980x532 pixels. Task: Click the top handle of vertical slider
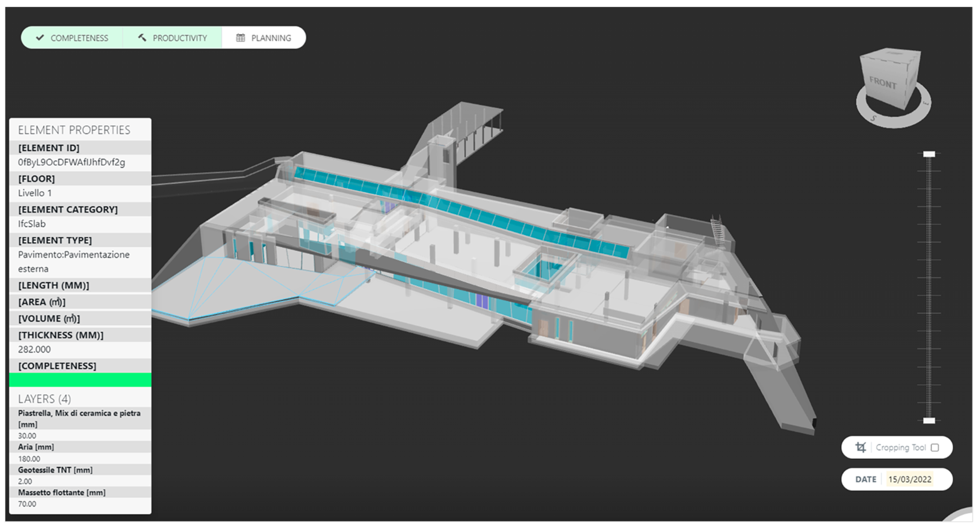tap(929, 154)
